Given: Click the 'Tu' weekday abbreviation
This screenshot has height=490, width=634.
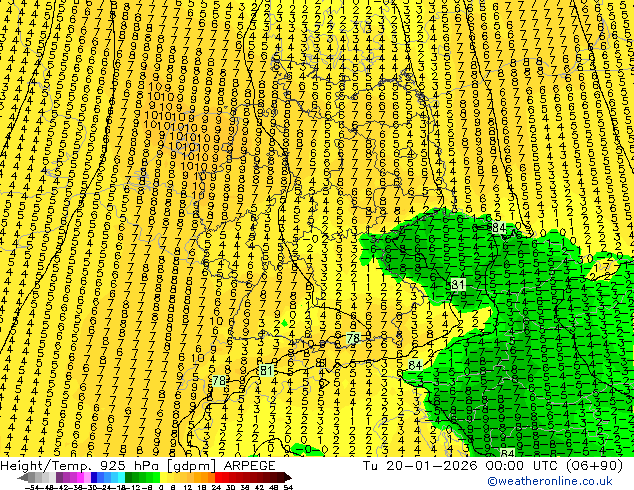Looking at the screenshot, I should click(x=371, y=465).
